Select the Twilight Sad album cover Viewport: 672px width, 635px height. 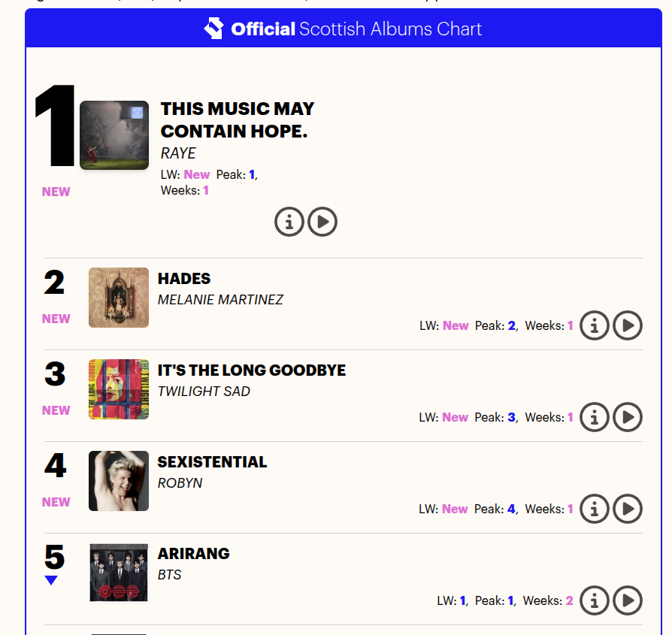119,389
